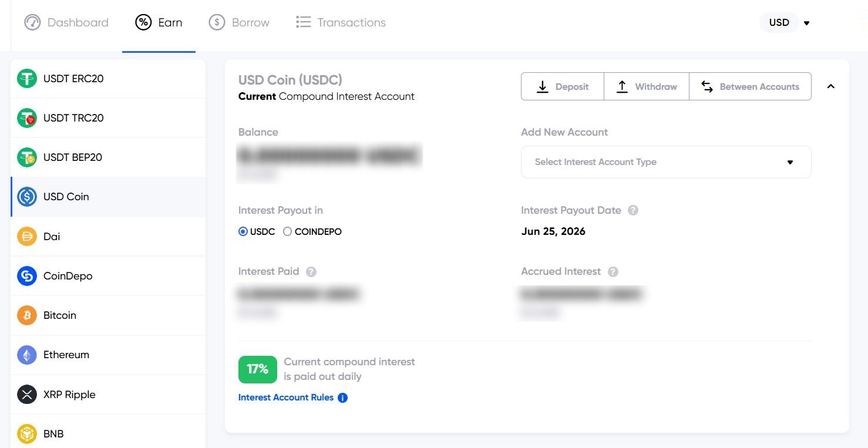Click the Interest Payout Date help icon
The image size is (868, 448).
[633, 210]
